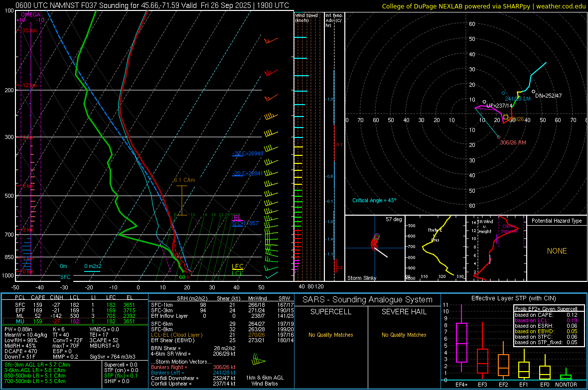Click the 0 C=14857 freezing level label

tap(245, 223)
